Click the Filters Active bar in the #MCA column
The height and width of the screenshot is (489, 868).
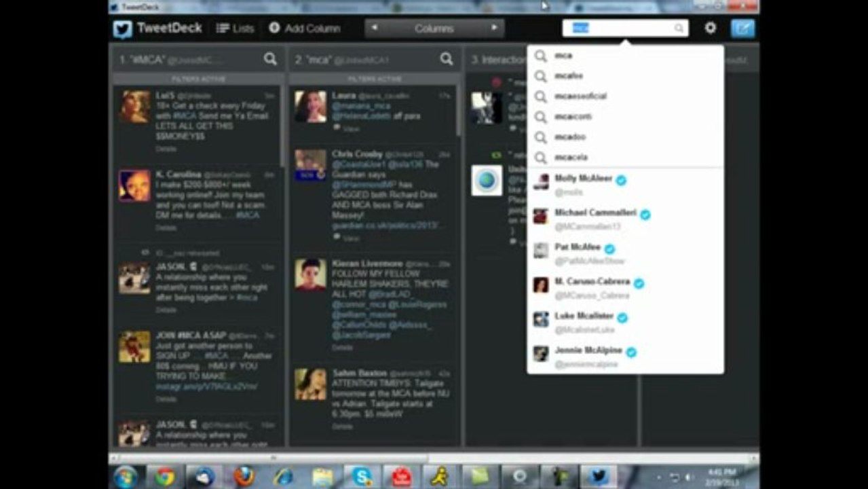pyautogui.click(x=198, y=79)
